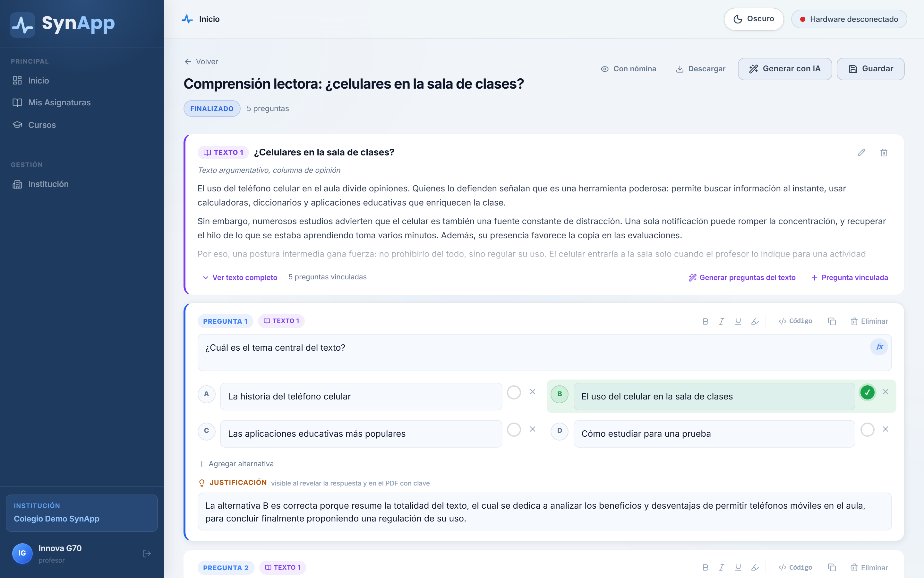Edit alternative C text field

(x=361, y=434)
